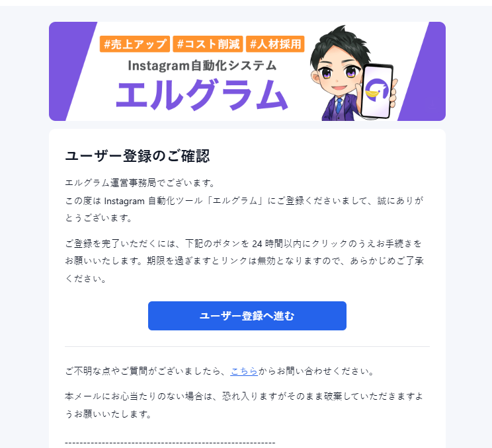Click the #人材採用 orange tag

[x=275, y=44]
